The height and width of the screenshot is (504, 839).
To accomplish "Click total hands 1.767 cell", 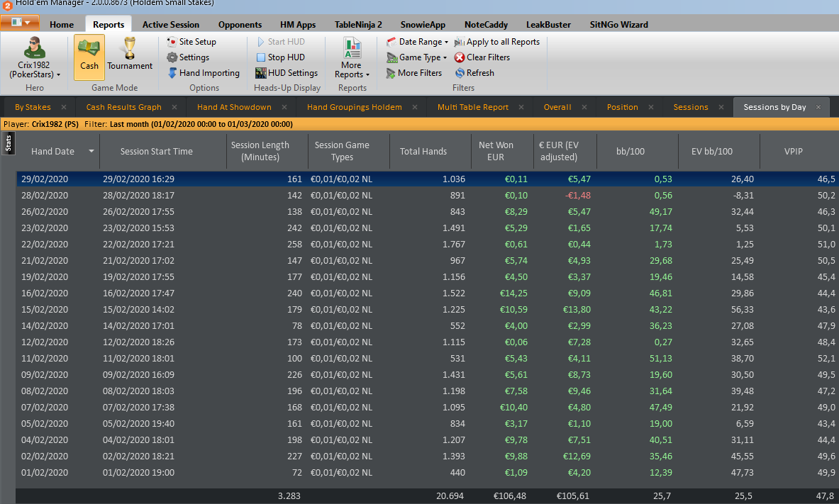I will pyautogui.click(x=454, y=244).
